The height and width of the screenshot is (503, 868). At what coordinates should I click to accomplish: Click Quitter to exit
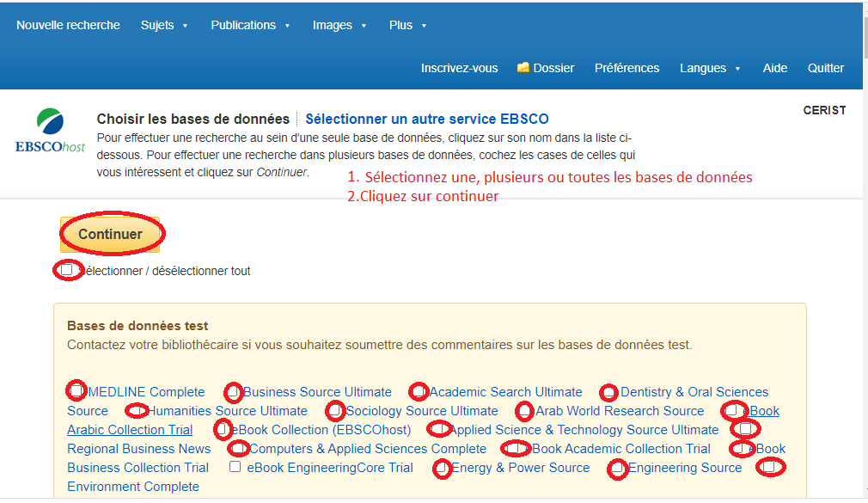point(825,68)
